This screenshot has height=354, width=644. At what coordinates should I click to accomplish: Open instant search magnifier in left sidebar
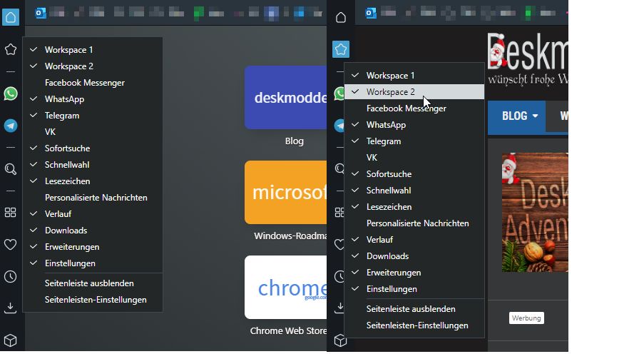point(11,169)
